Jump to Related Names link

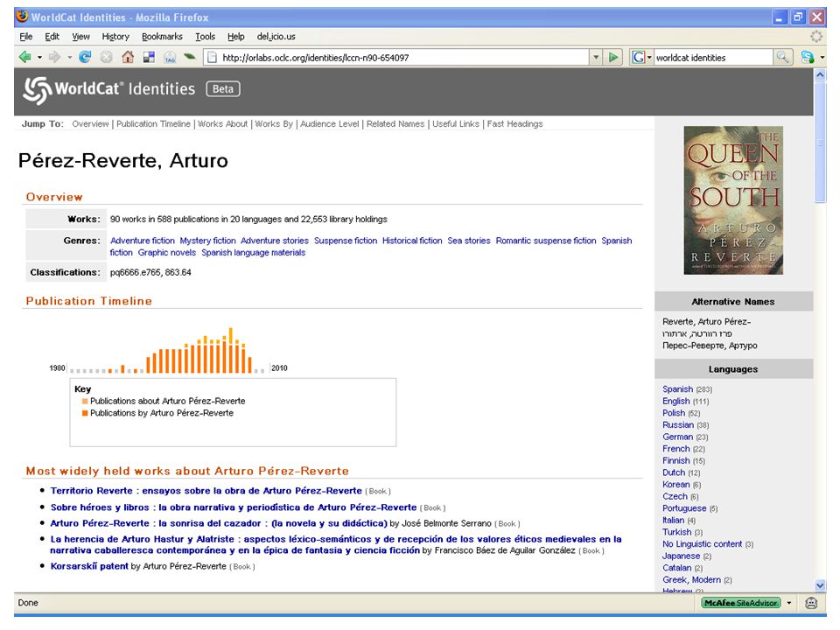[x=395, y=123]
